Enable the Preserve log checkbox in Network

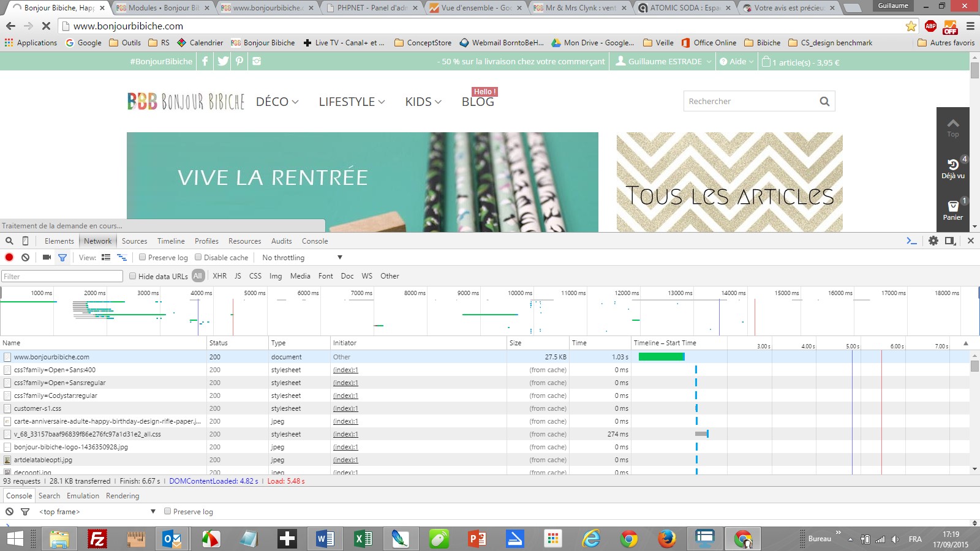(x=143, y=257)
